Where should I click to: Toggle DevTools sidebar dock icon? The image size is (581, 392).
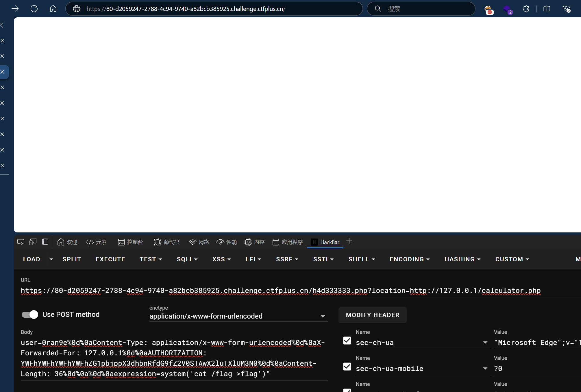[x=45, y=242]
